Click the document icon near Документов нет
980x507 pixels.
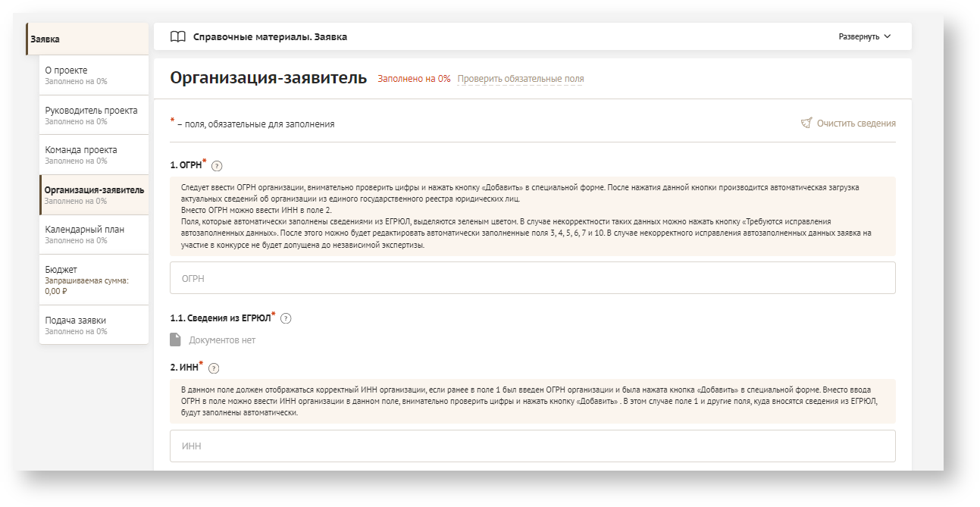tap(176, 340)
